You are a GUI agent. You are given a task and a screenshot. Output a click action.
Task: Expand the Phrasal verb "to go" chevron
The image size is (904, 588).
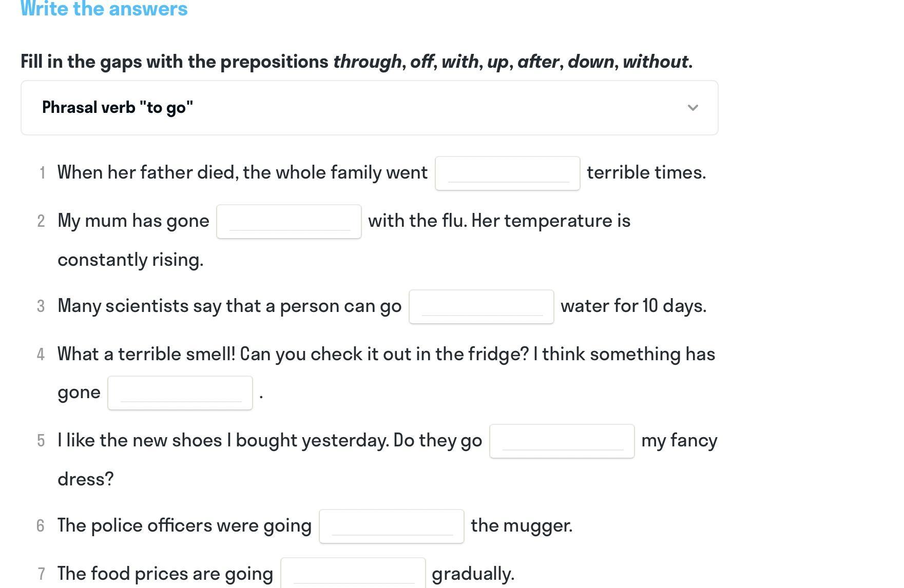point(693,108)
